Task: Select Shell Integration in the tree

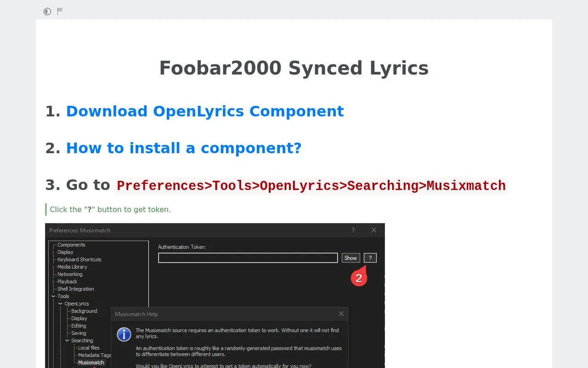Action: click(x=76, y=289)
